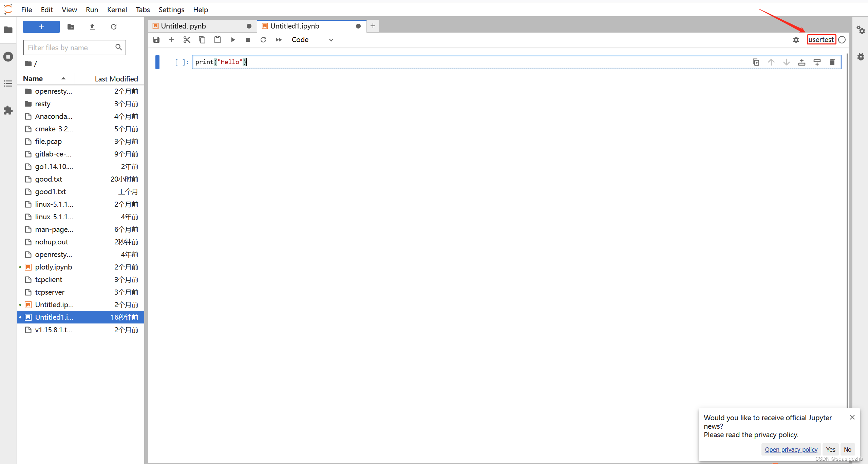Image resolution: width=868 pixels, height=464 pixels.
Task: Click the Restart kernel button (circular arrow)
Action: pos(263,39)
